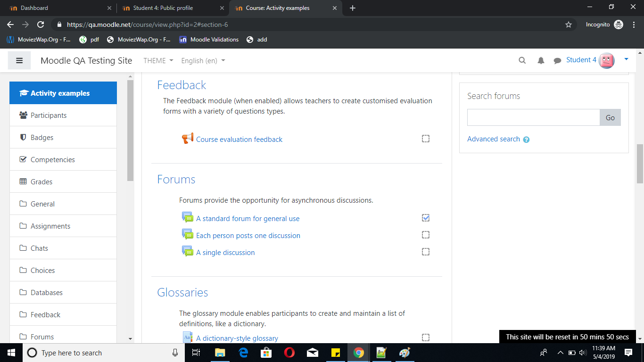Click the Student 4 avatar picture
Image resolution: width=644 pixels, height=362 pixels.
click(x=607, y=60)
